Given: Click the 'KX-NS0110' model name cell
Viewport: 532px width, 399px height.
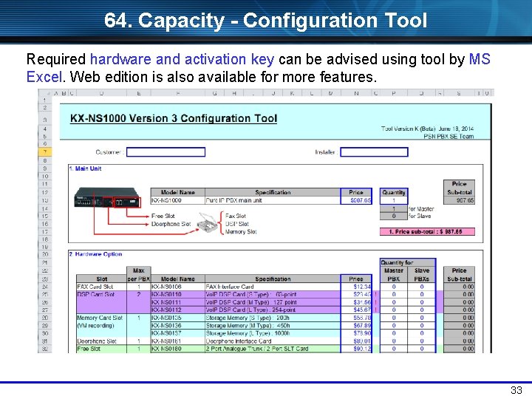Looking at the screenshot, I should (x=178, y=295).
